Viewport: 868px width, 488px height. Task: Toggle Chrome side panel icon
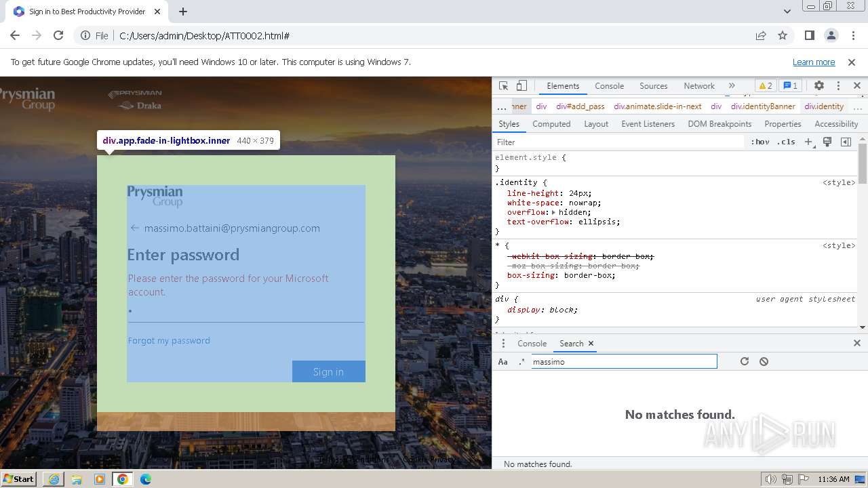pos(809,35)
